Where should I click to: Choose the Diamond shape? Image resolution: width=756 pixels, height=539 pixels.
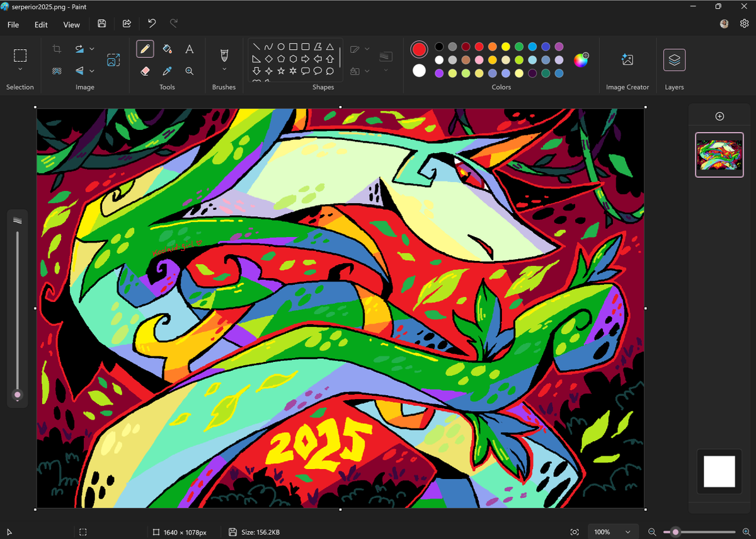tap(269, 59)
